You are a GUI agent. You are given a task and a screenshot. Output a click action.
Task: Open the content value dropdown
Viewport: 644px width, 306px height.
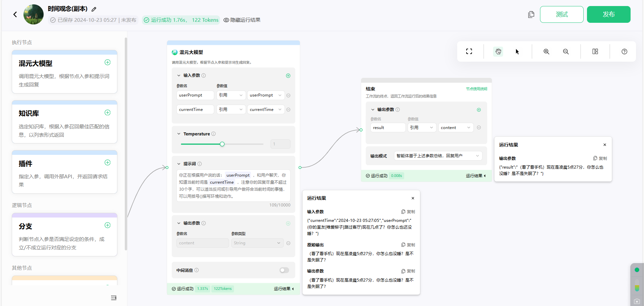[456, 128]
